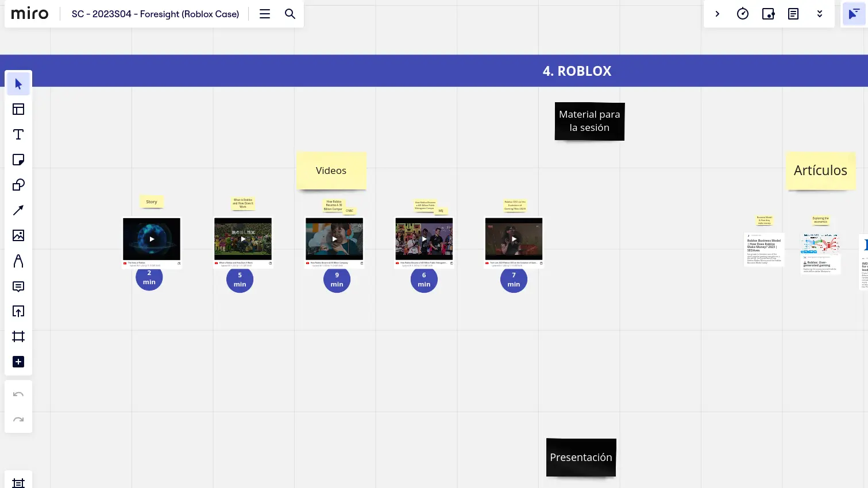Select the Presentación black label
Viewport: 868px width, 488px height.
click(x=581, y=458)
